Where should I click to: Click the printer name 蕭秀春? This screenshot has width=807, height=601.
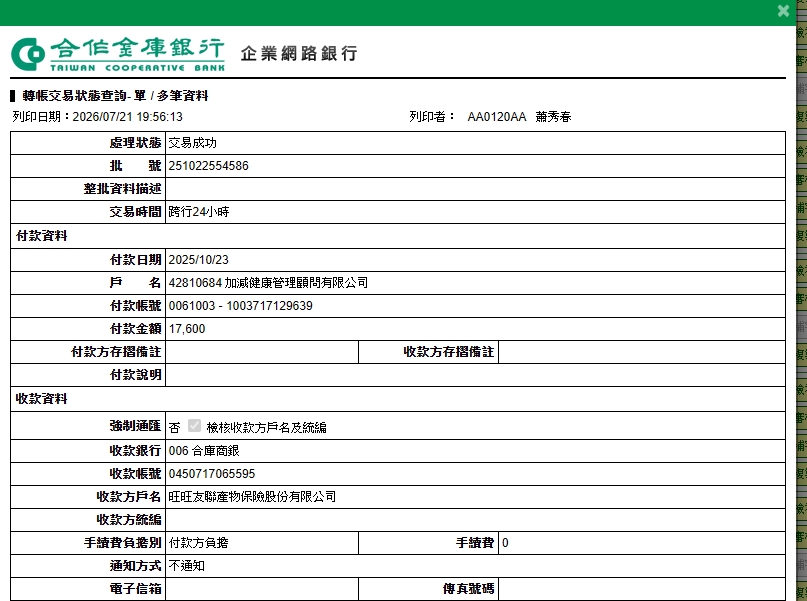553,117
